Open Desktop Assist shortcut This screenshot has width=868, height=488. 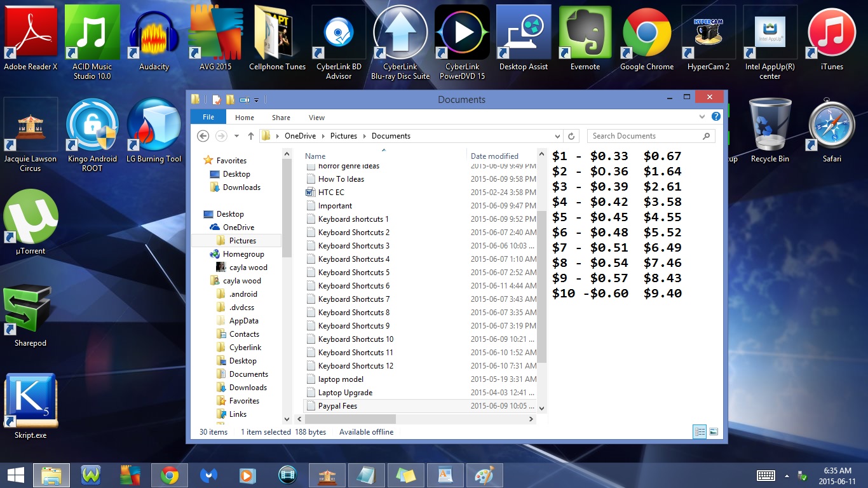(x=524, y=38)
